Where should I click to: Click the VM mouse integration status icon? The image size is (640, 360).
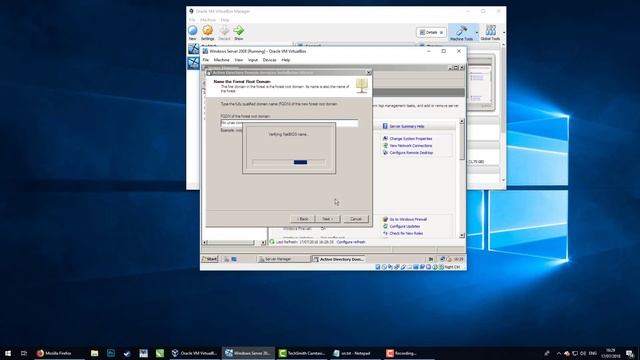[435, 267]
